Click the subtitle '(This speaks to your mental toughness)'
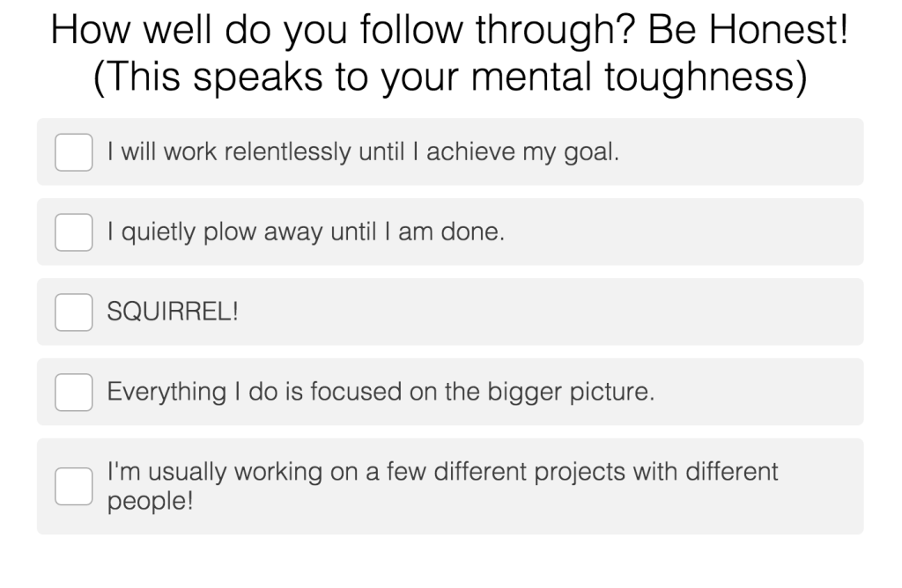Image resolution: width=902 pixels, height=588 pixels. [x=450, y=77]
